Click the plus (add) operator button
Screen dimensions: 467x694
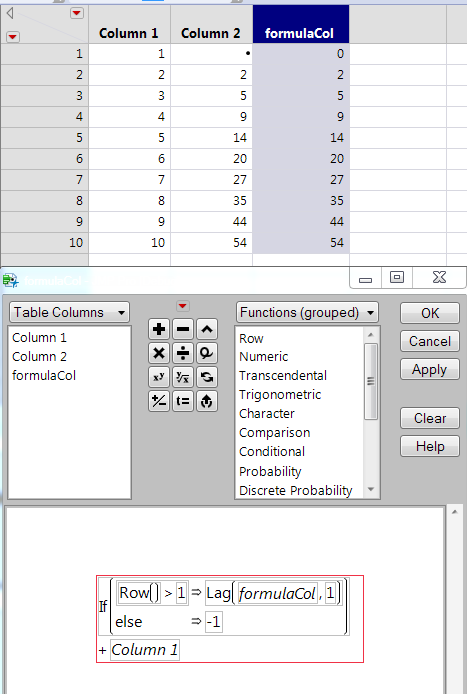[159, 329]
